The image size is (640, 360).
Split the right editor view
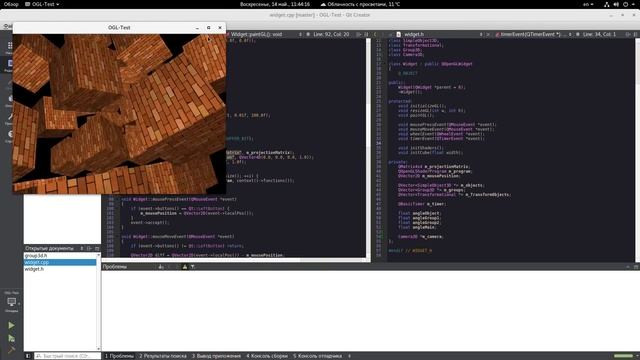pos(628,34)
